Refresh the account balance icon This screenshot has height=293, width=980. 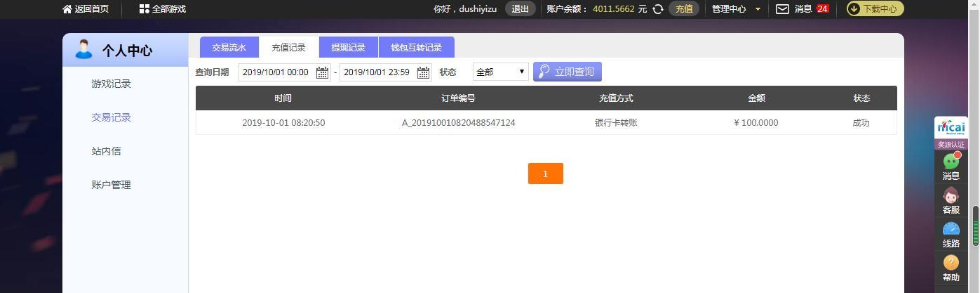coord(658,9)
